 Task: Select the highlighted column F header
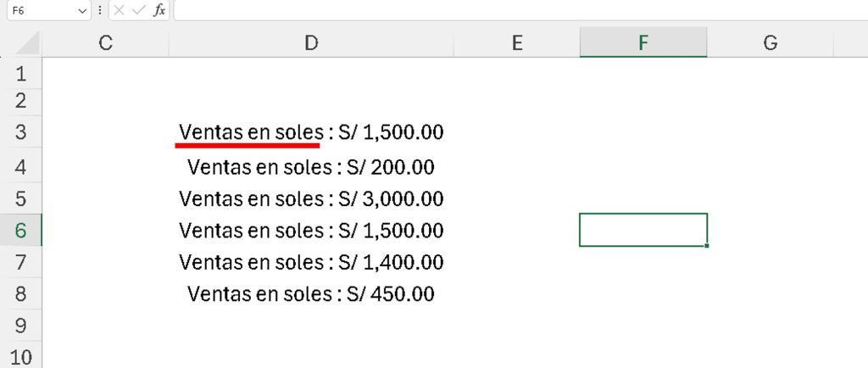tap(643, 42)
